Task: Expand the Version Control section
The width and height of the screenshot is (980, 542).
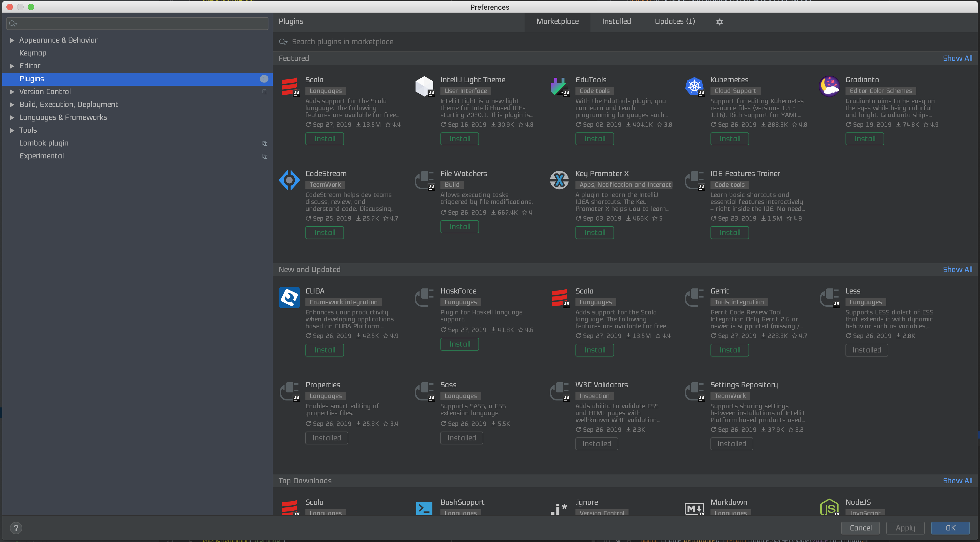Action: 12,92
